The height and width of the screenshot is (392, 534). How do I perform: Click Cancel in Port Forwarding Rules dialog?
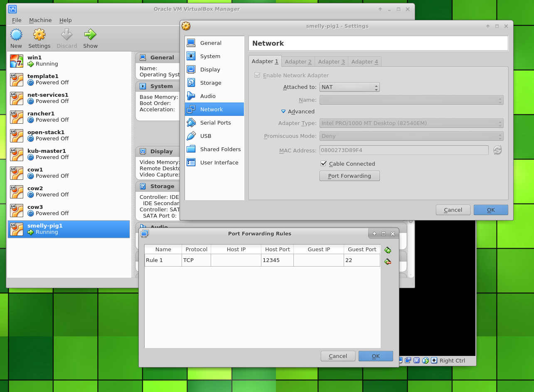point(338,356)
